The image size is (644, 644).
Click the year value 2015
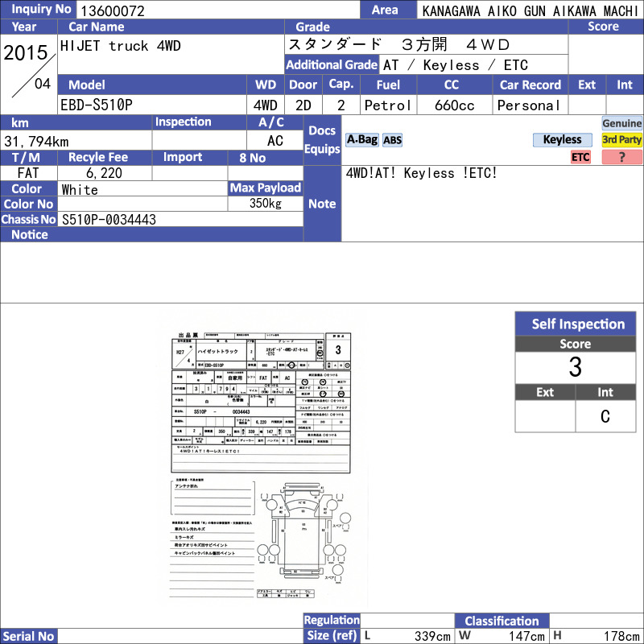pyautogui.click(x=26, y=53)
